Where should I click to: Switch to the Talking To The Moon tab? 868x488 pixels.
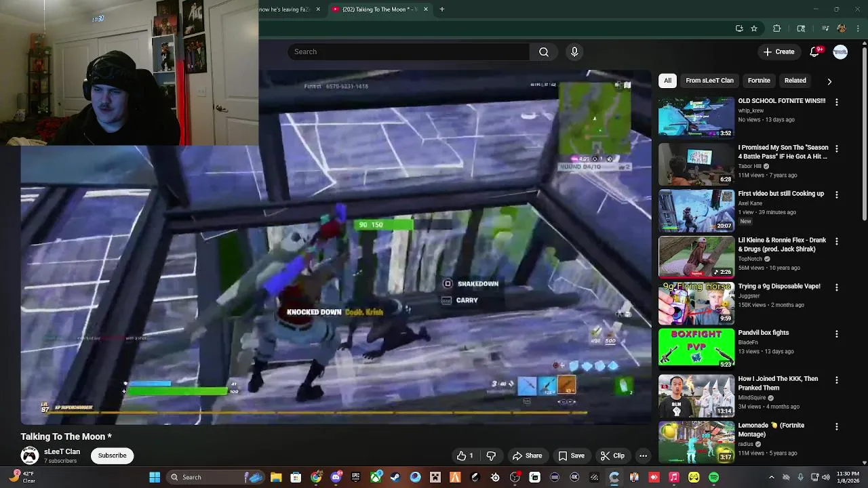379,9
